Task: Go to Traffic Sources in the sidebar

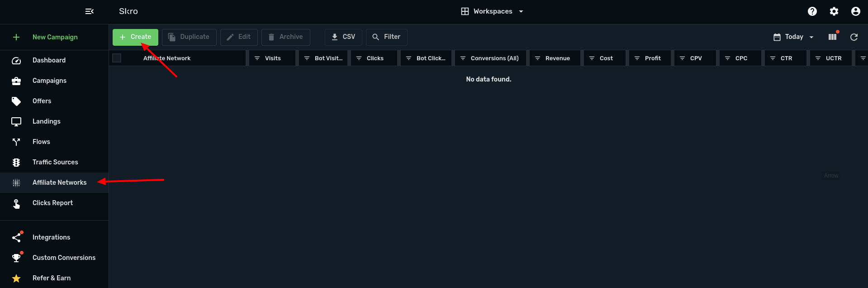Action: pos(55,162)
